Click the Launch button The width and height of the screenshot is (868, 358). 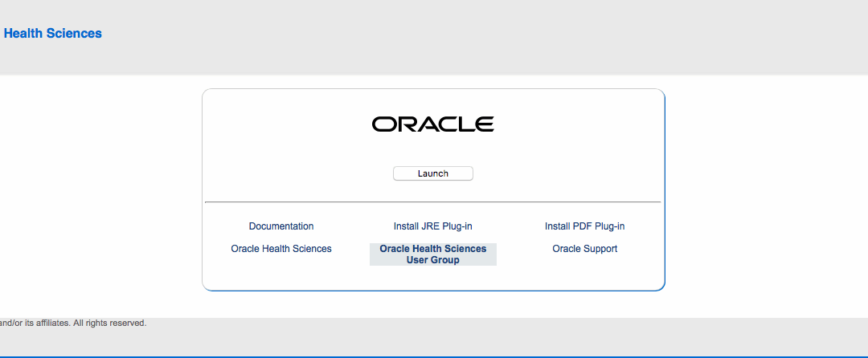pyautogui.click(x=433, y=173)
